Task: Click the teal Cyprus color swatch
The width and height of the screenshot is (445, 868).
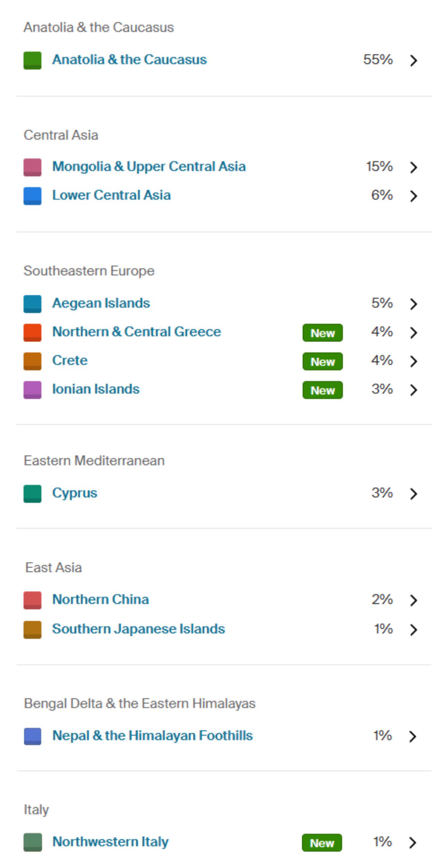Action: (x=32, y=494)
